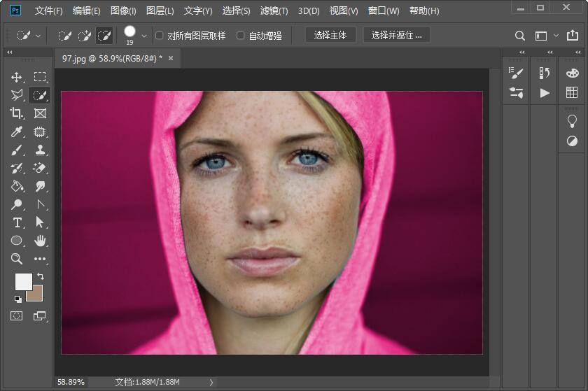Open the 滤镜(T) menu
Screen dimensions: 588x391
274,11
